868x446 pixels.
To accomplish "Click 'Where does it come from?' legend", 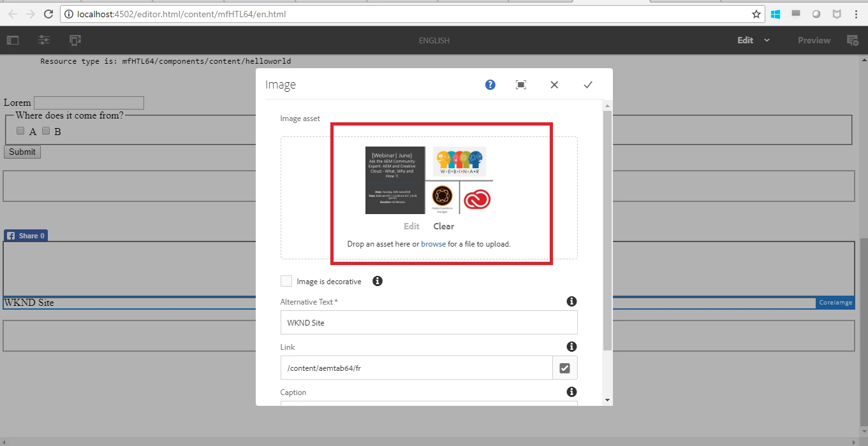I will [x=70, y=115].
